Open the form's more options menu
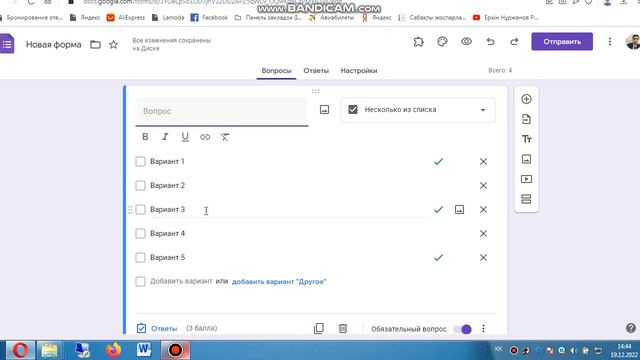640x360 pixels. [x=610, y=42]
